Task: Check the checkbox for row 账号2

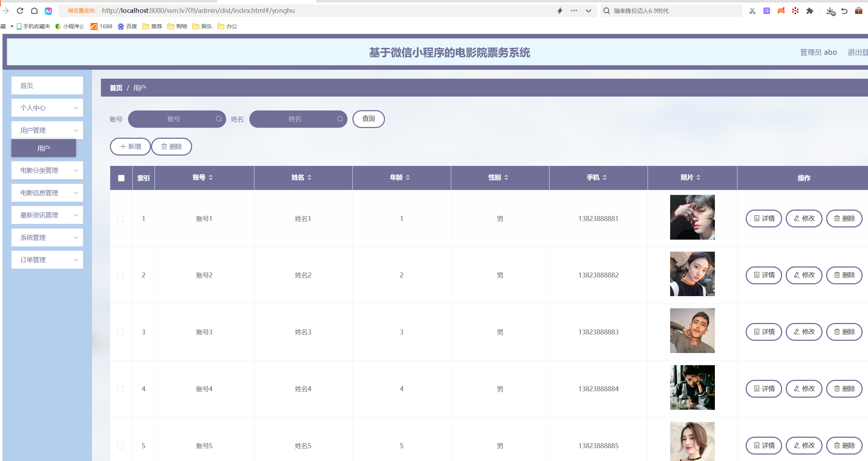Action: 121,275
